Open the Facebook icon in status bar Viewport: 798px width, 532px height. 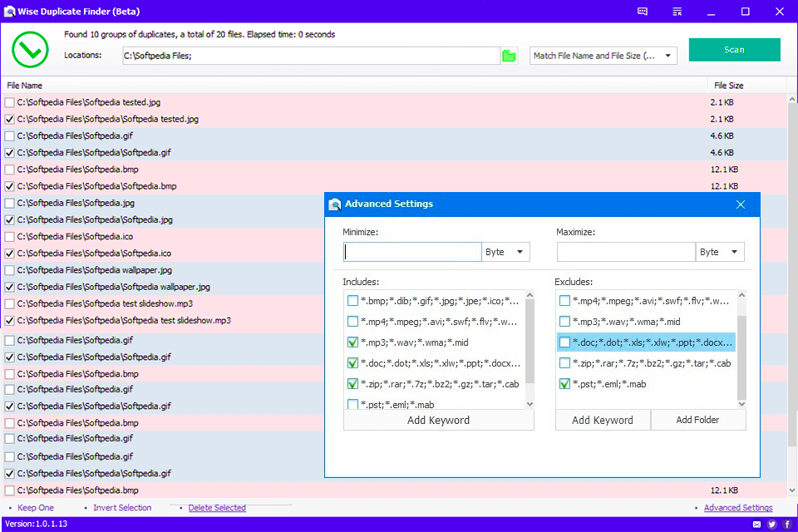[787, 525]
